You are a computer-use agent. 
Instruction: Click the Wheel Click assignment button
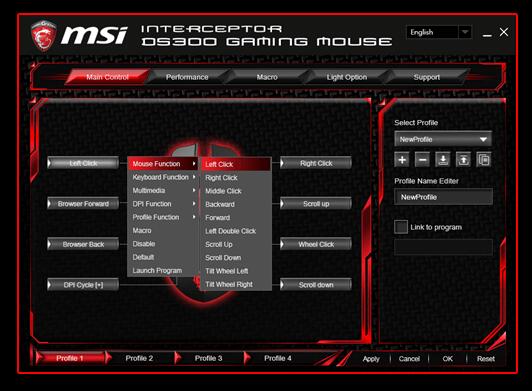point(316,244)
